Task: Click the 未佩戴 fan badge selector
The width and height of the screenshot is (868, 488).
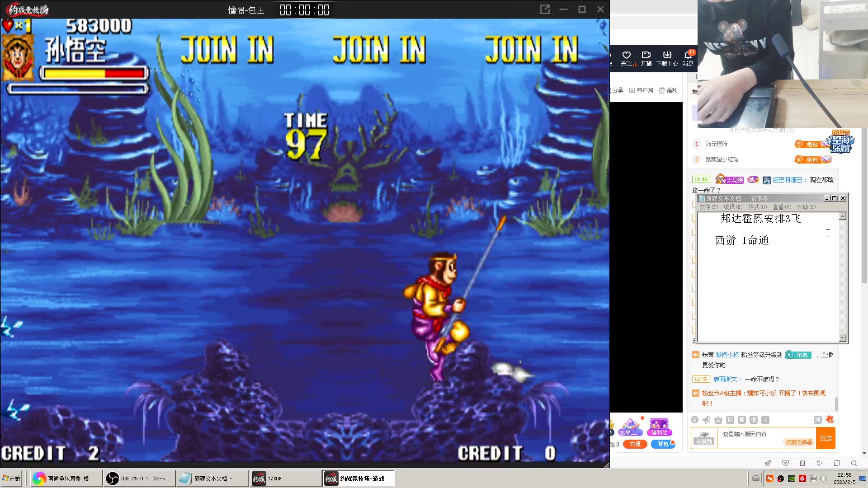Action: [704, 438]
